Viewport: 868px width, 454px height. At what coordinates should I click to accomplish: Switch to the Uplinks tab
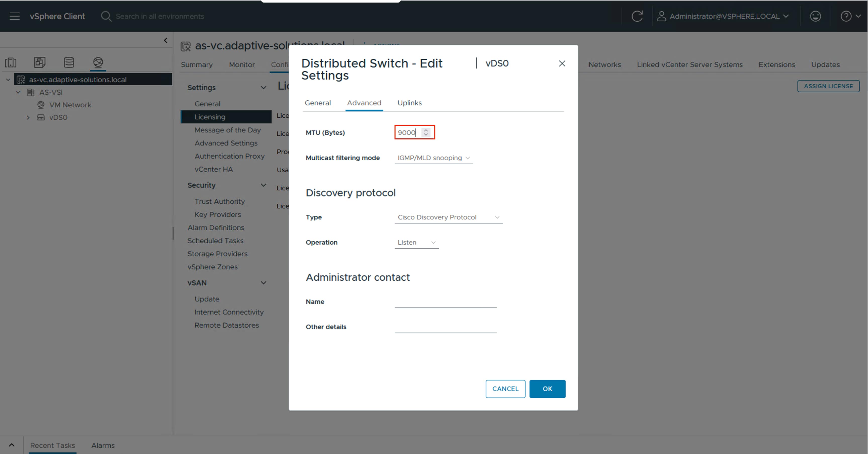pyautogui.click(x=409, y=103)
